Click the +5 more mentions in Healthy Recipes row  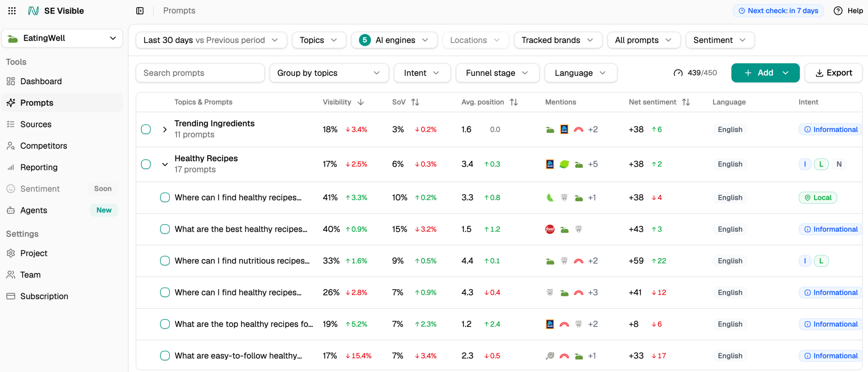[x=593, y=164]
